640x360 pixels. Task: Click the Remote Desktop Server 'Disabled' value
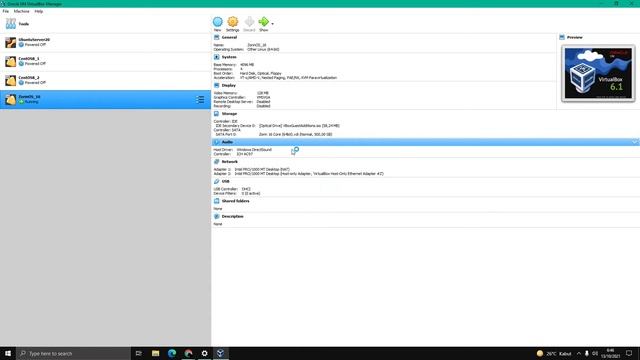click(x=263, y=102)
